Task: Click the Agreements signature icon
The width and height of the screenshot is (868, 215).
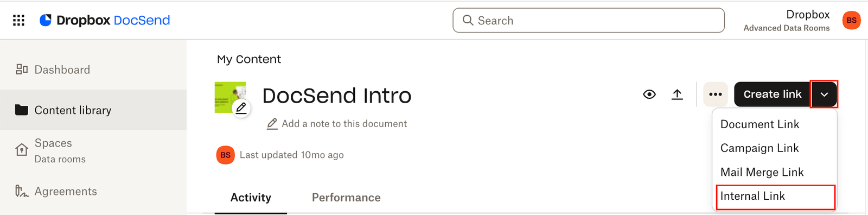Action: (x=22, y=191)
